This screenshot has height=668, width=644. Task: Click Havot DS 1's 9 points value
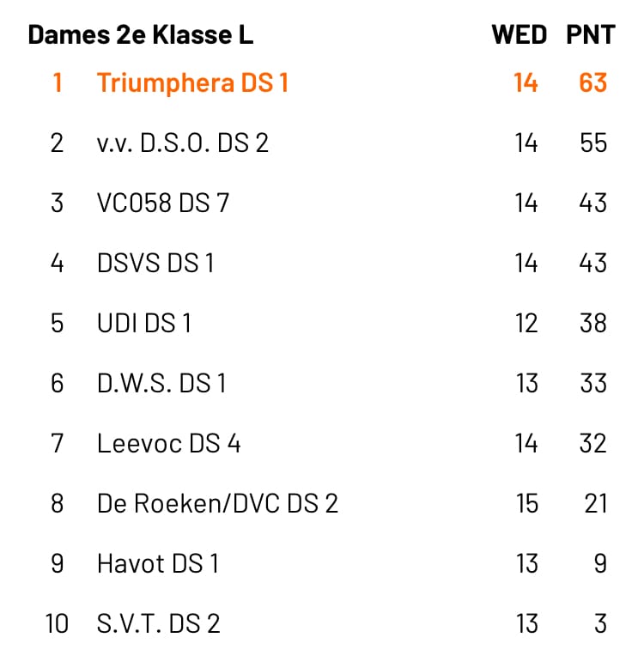(x=600, y=563)
